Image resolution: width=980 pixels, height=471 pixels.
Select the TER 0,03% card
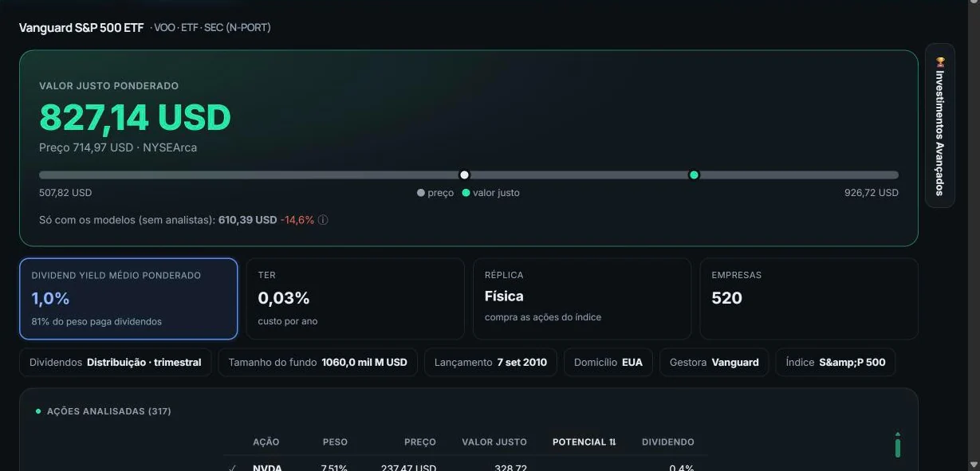coord(355,299)
